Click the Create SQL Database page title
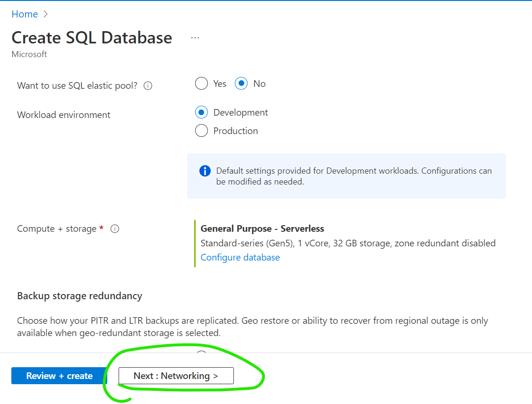 (x=92, y=38)
